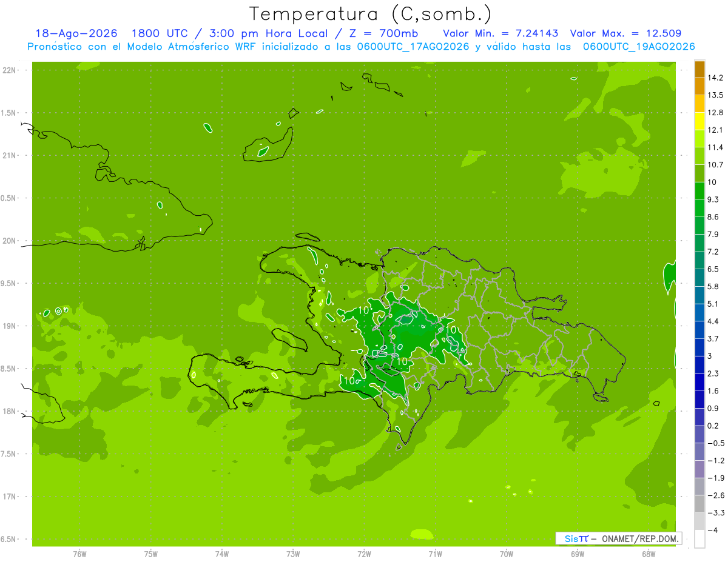Screen dimensions: 728x562
Task: Click the "8.6" legend value
Action: 713,217
